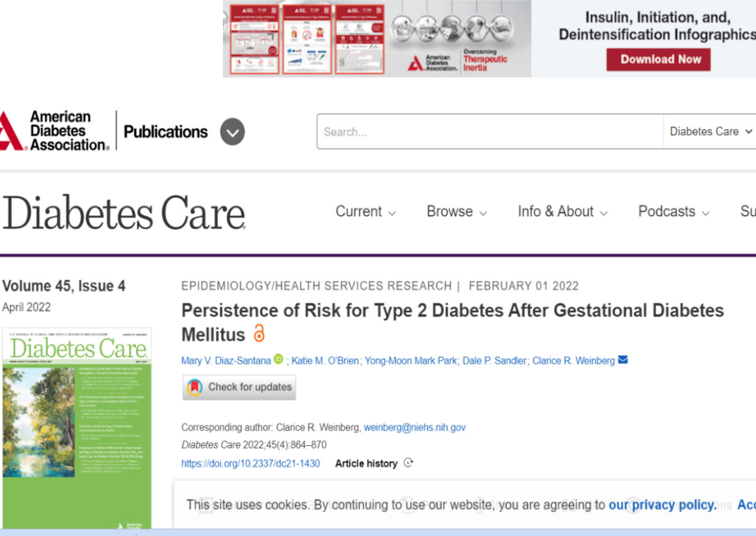This screenshot has width=756, height=536.
Task: Open author Dale P. Sandler
Action: pyautogui.click(x=495, y=361)
